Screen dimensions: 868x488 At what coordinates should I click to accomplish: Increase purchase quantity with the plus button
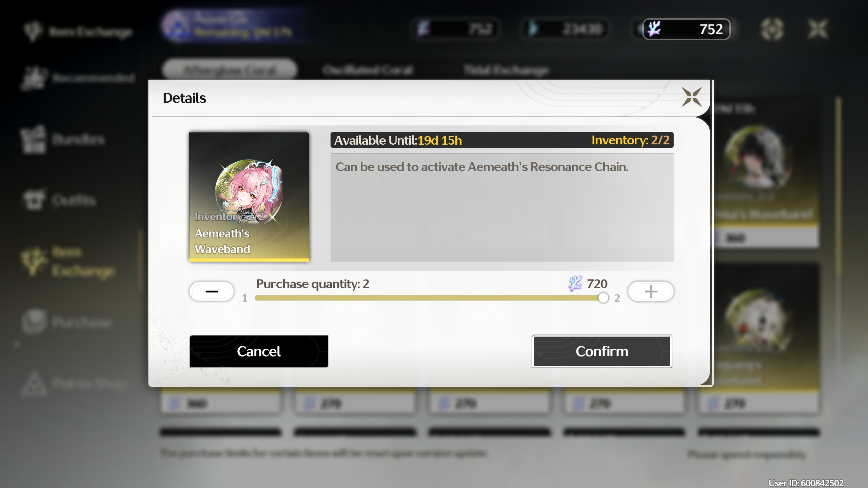click(x=651, y=291)
